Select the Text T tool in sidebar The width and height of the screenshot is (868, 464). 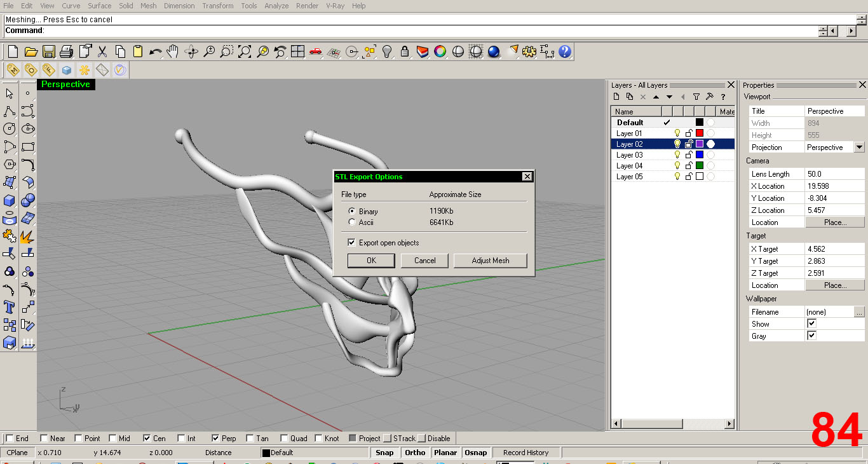pos(10,308)
